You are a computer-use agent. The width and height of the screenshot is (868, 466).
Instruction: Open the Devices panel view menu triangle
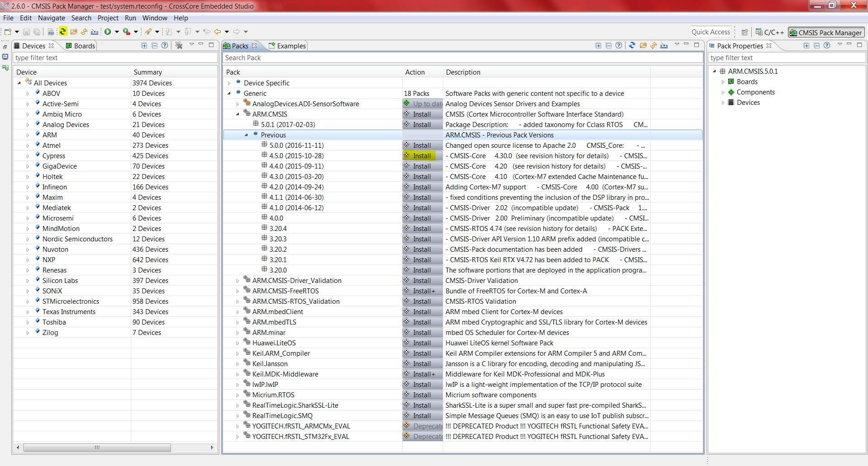192,44
